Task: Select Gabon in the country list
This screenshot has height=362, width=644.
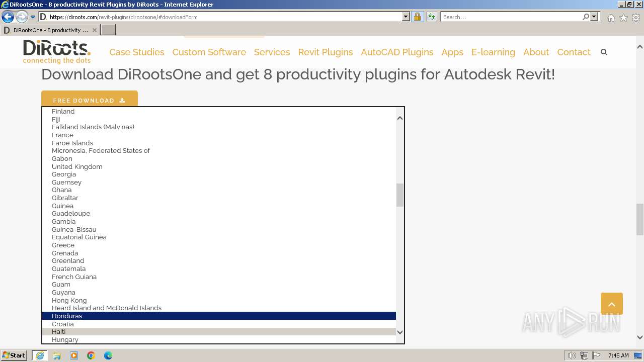Action: pyautogui.click(x=219, y=159)
